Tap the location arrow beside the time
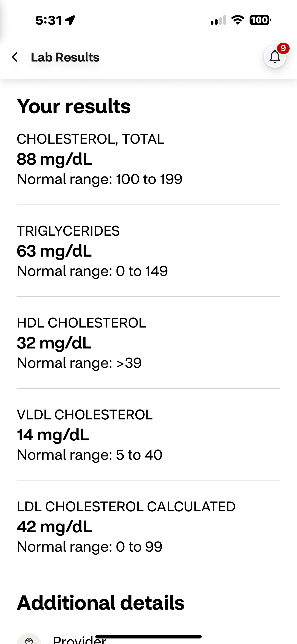 [70, 20]
